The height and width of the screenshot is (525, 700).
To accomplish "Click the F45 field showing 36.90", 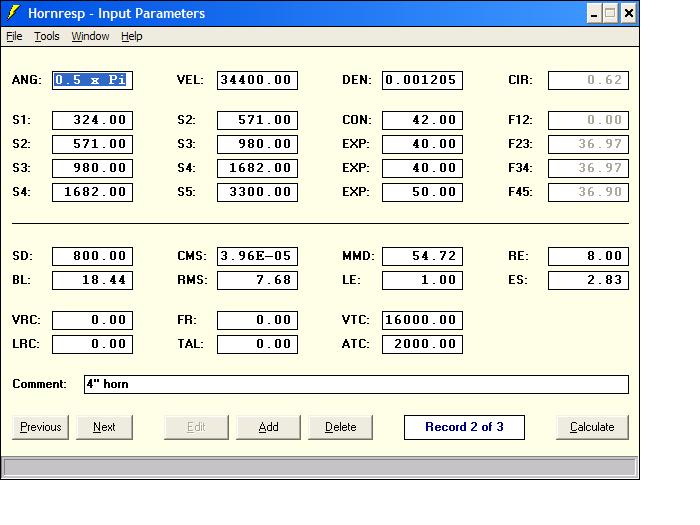I will 588,192.
